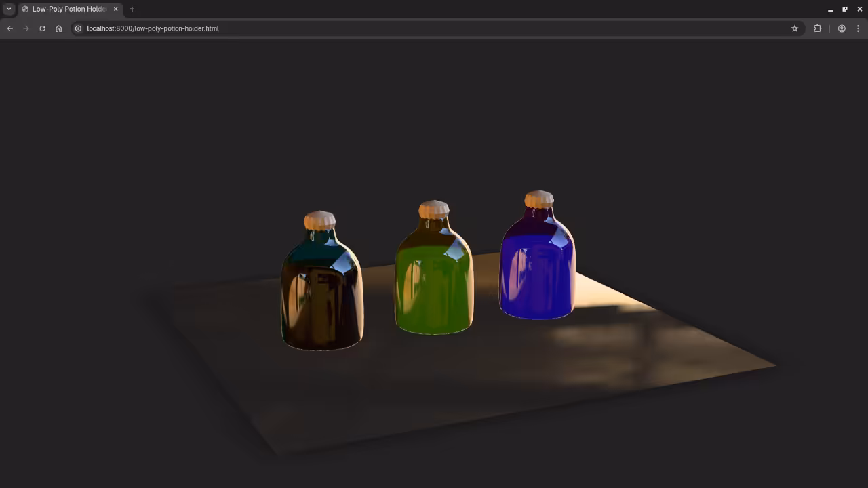The height and width of the screenshot is (488, 868).
Task: Open a new browser tab
Action: [132, 9]
